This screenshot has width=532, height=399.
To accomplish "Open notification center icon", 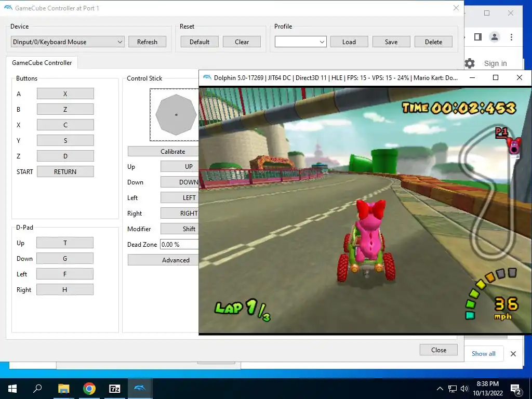I will point(516,389).
